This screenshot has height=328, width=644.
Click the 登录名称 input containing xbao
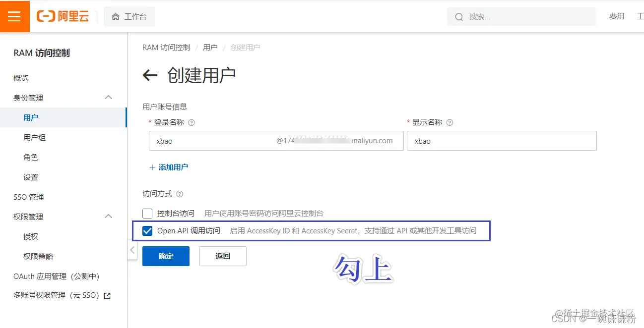[x=276, y=141]
